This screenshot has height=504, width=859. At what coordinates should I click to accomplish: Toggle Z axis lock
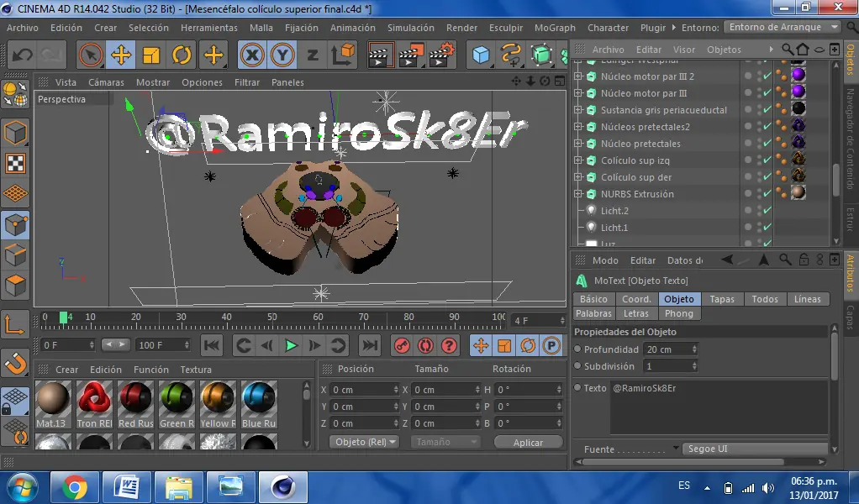click(x=313, y=55)
